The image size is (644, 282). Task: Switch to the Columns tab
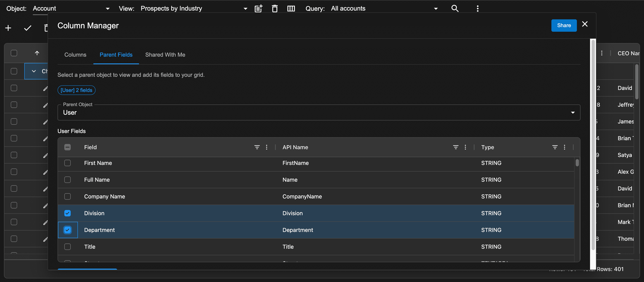[75, 55]
